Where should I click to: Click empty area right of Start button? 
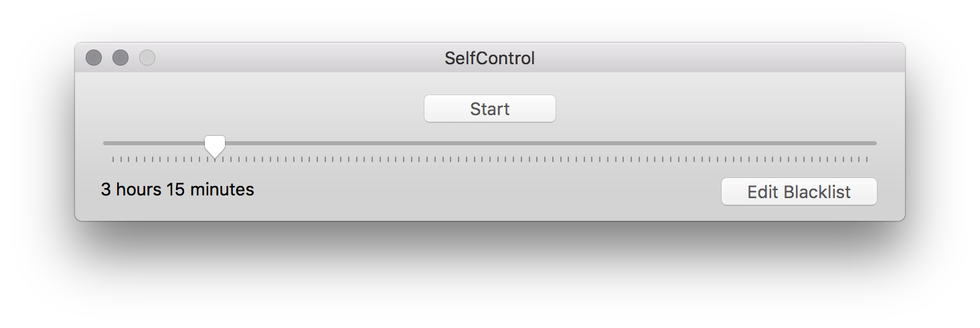click(x=703, y=108)
